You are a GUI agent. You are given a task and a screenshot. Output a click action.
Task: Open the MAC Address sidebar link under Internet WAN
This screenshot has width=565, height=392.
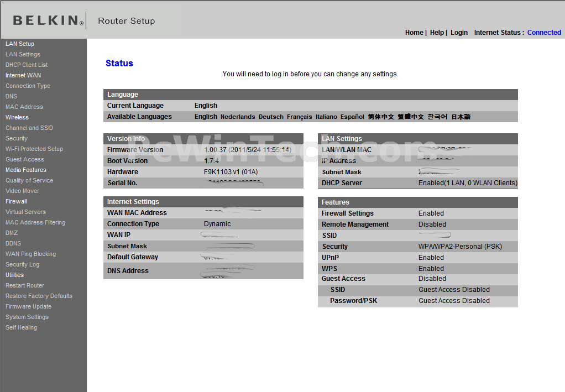pyautogui.click(x=24, y=107)
